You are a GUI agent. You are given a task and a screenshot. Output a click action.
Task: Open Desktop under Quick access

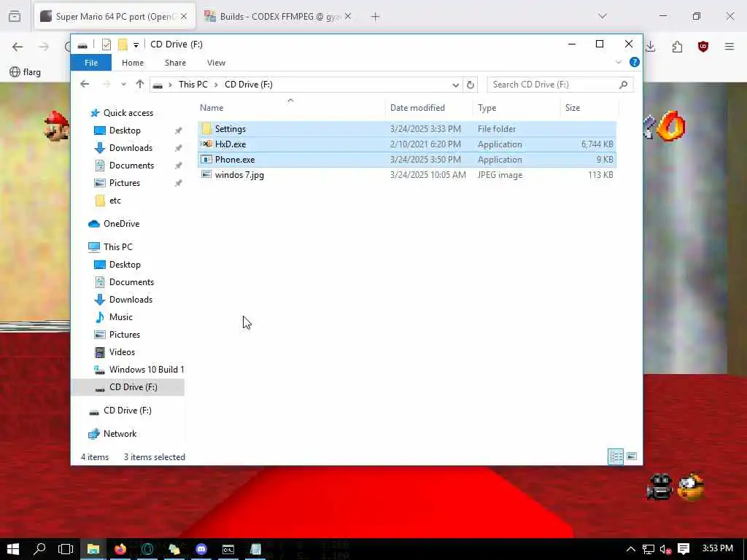click(x=125, y=131)
